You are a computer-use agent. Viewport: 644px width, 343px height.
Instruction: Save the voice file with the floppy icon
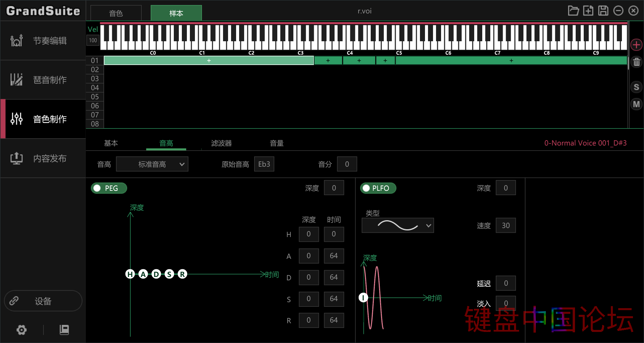pos(603,11)
